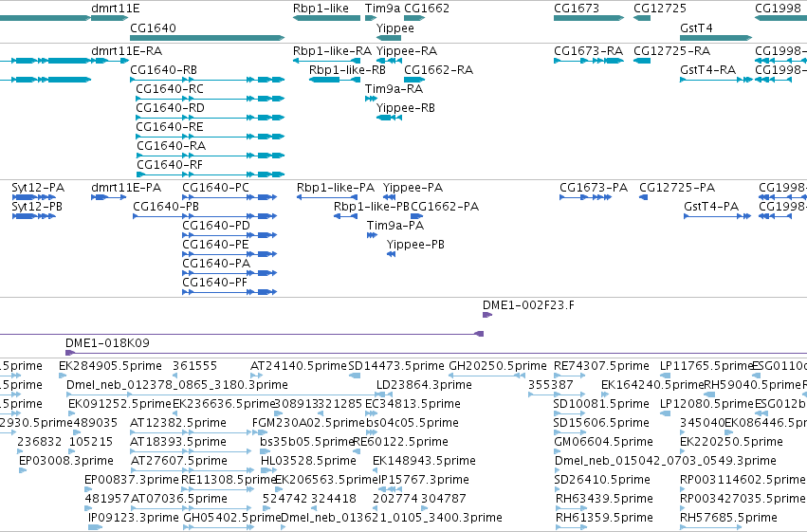The image size is (807, 532).
Task: Select the dmrt11E gene label
Action: [116, 9]
